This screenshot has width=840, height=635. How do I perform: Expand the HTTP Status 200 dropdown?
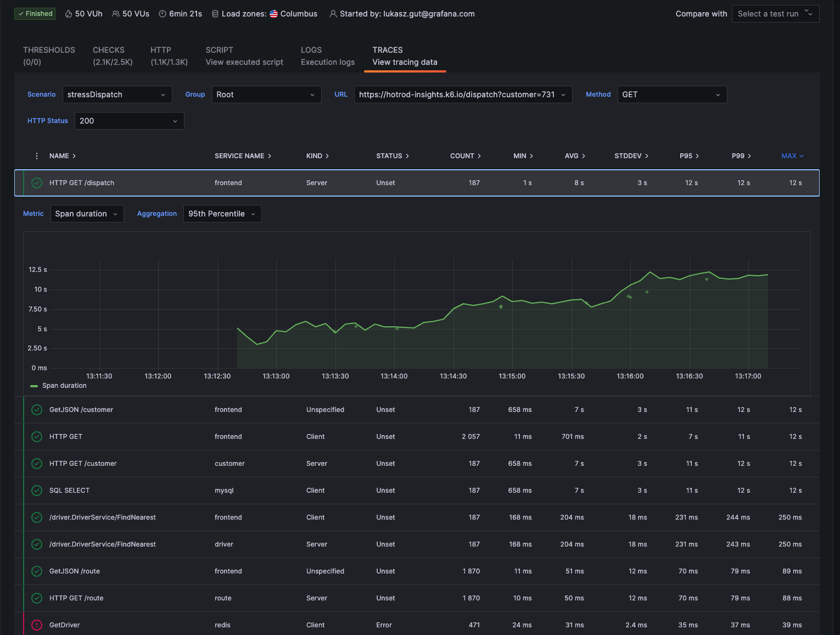129,121
